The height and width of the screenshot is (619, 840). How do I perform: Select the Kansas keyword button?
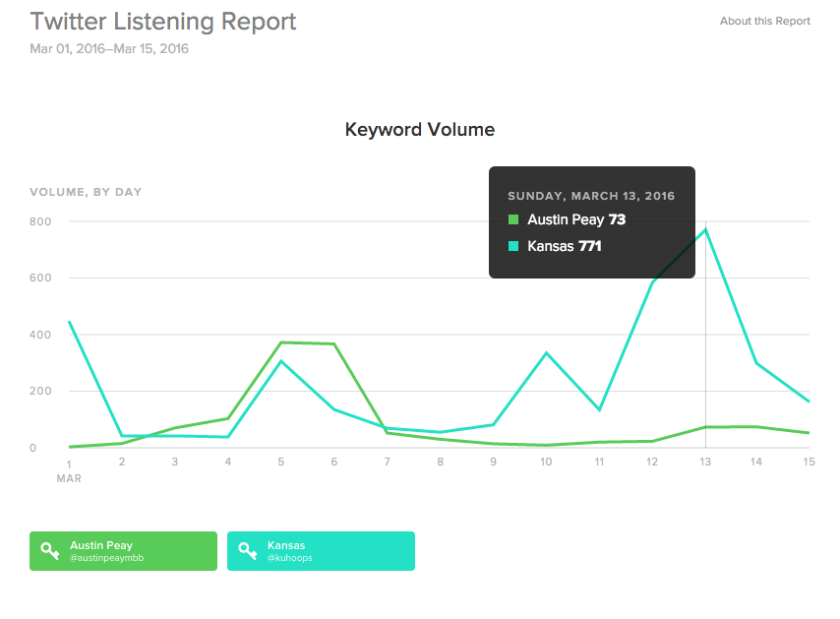point(321,551)
